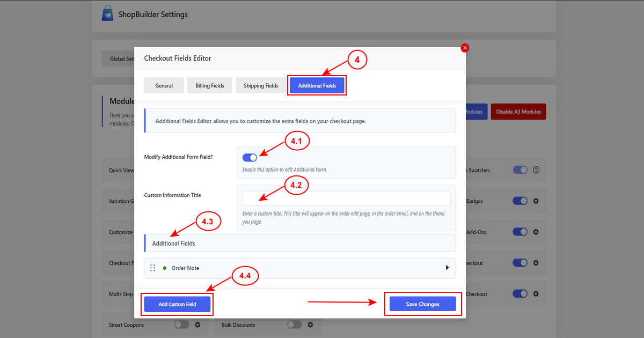Click the "Multi-Step" module label
The height and width of the screenshot is (338, 644).
[x=121, y=294]
